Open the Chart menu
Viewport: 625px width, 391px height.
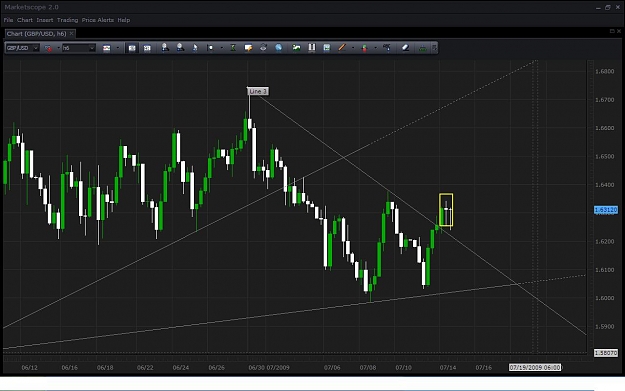click(x=25, y=20)
